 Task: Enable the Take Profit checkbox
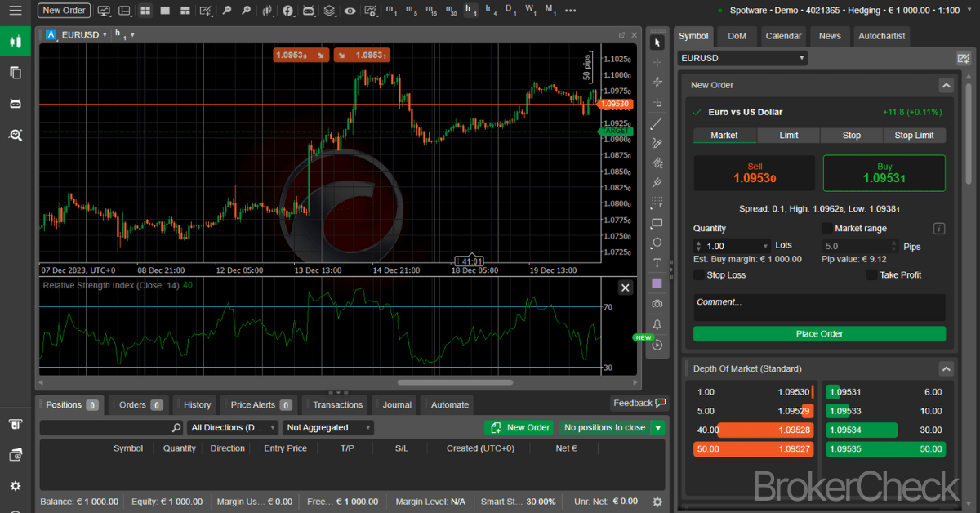coord(872,275)
